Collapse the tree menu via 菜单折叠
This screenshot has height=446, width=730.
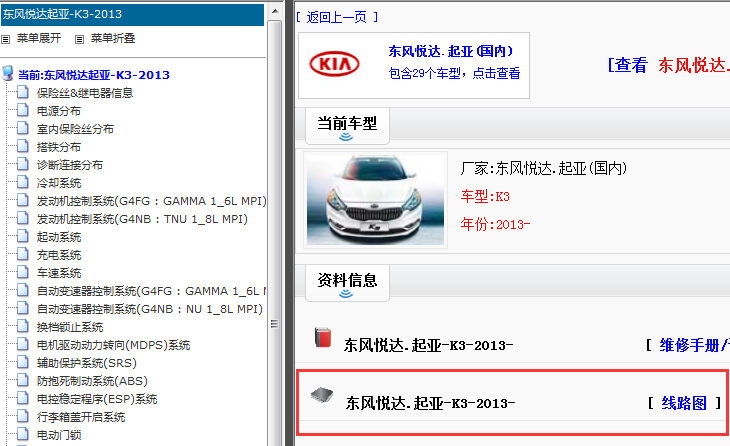coord(113,38)
